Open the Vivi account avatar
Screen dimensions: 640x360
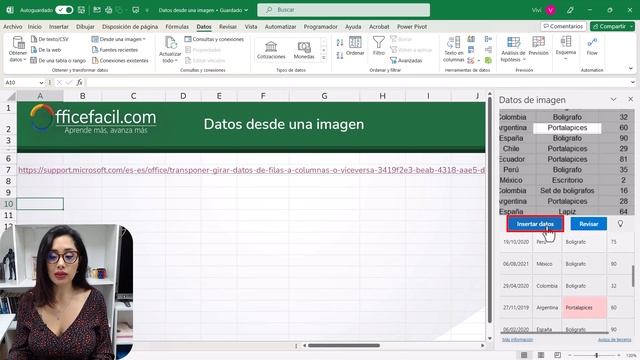[x=551, y=10]
